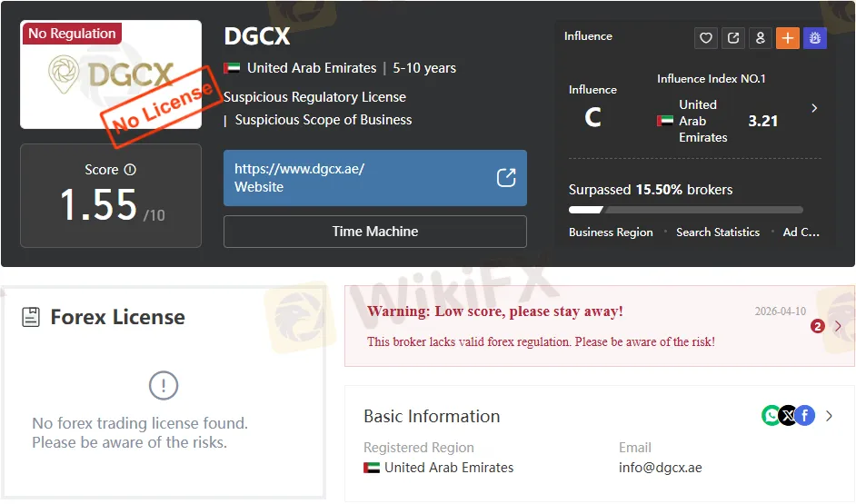Visit the dgcx.ae website link
The image size is (856, 504).
[300, 170]
